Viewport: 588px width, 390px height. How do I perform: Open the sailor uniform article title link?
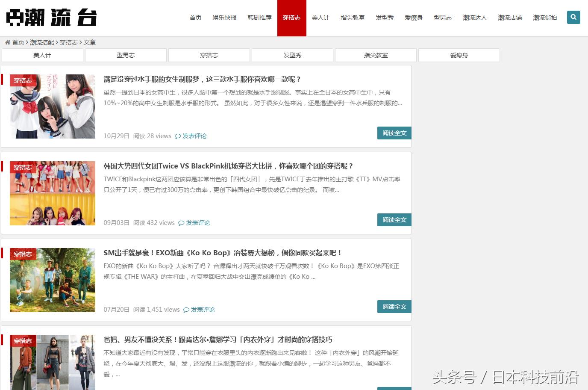[202, 79]
